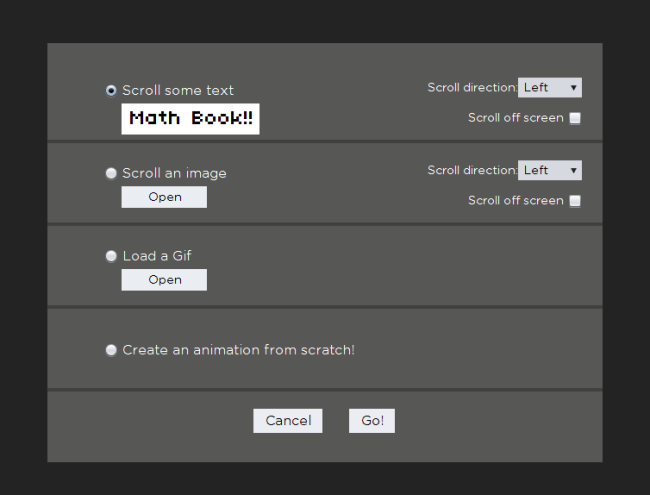Click the 'Create an animation from scratch!' label text
650x495 pixels.
coord(238,350)
